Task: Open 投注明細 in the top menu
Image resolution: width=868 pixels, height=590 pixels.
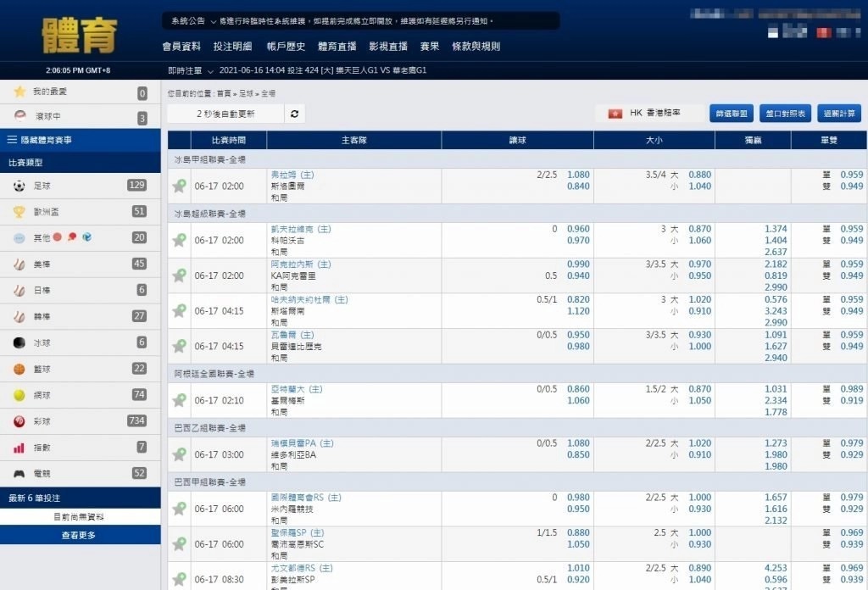Action: tap(232, 47)
